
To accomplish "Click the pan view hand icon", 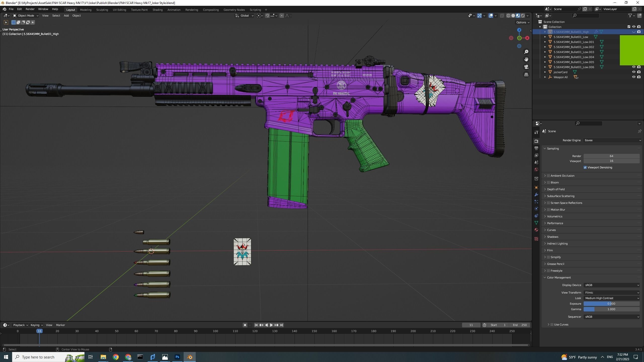I will (526, 59).
